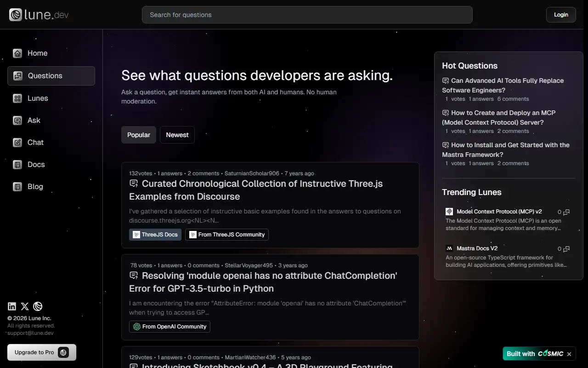This screenshot has height=368, width=588.
Task: Click the Login button
Action: click(561, 15)
